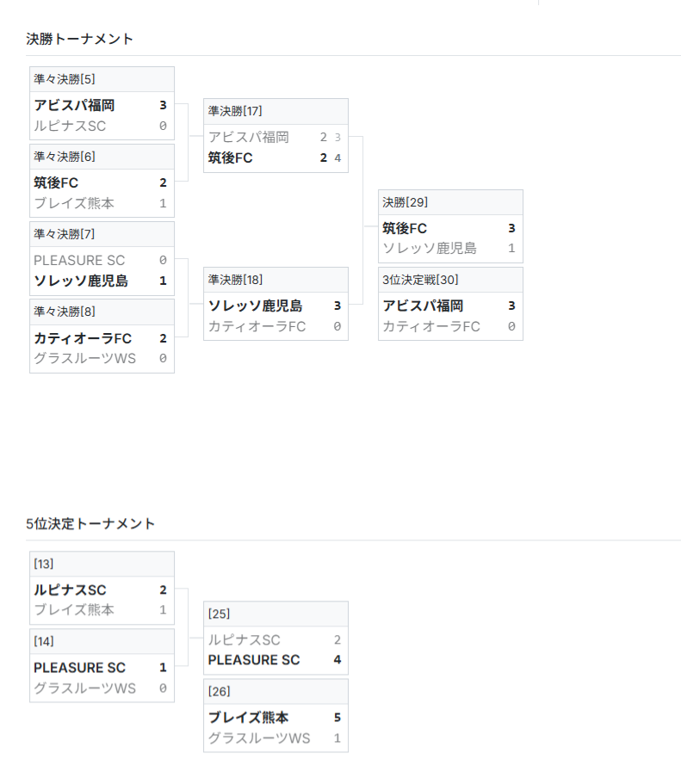Open 5th-place match 13 header
The height and width of the screenshot is (784, 681).
point(102,564)
